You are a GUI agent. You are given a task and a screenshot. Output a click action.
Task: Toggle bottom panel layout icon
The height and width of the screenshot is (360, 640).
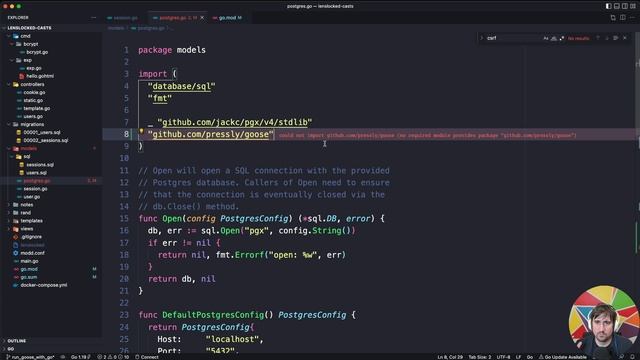pos(617,6)
